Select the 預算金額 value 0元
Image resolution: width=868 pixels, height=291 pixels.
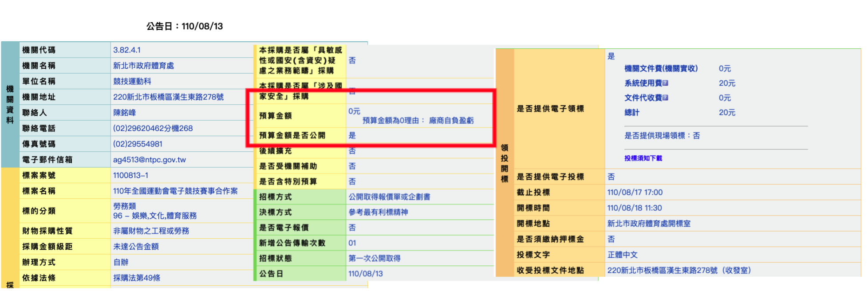click(x=354, y=111)
